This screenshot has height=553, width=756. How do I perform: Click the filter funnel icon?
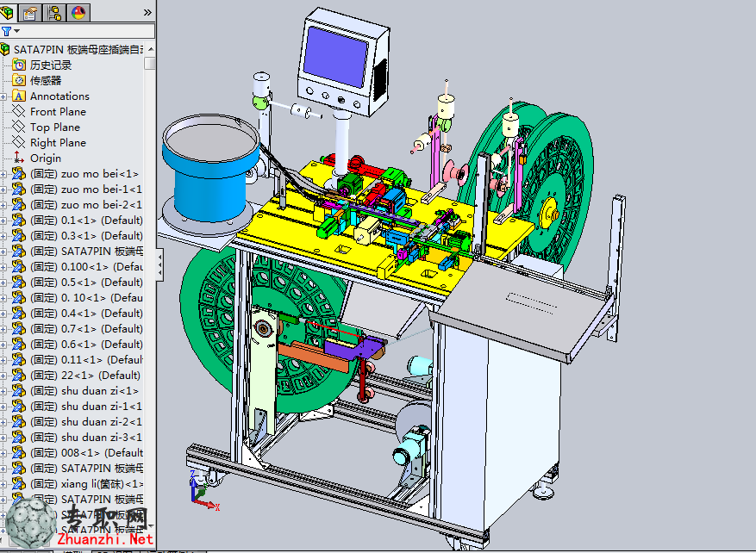tap(6, 31)
